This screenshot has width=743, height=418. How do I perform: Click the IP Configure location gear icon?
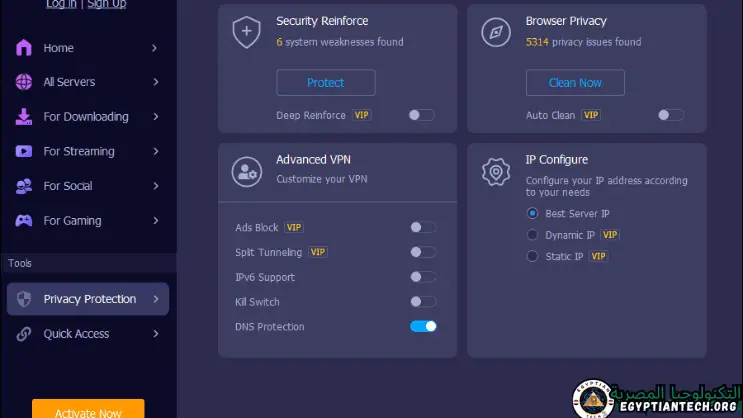tap(496, 172)
